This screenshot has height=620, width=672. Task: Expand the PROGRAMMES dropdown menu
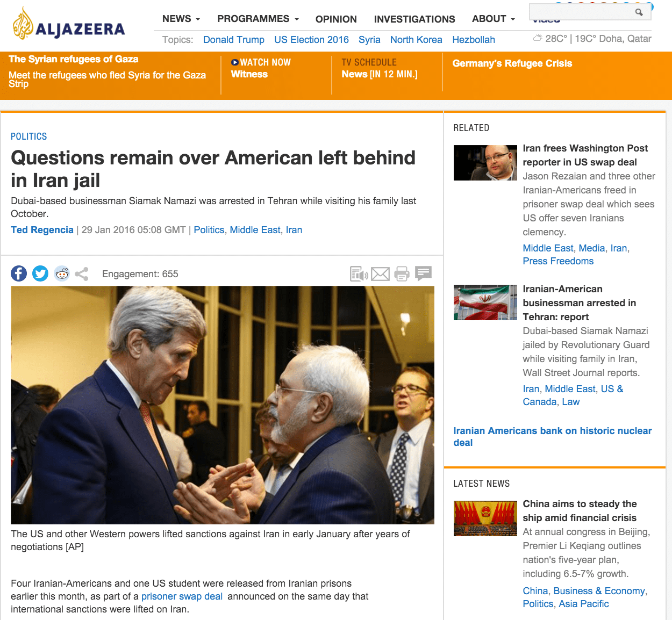click(x=258, y=19)
